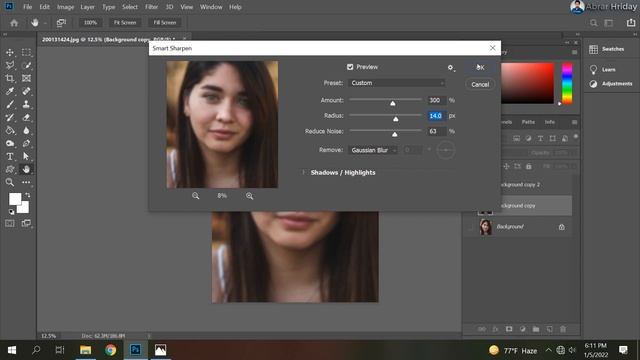Select the Frame tool

[x=26, y=78]
